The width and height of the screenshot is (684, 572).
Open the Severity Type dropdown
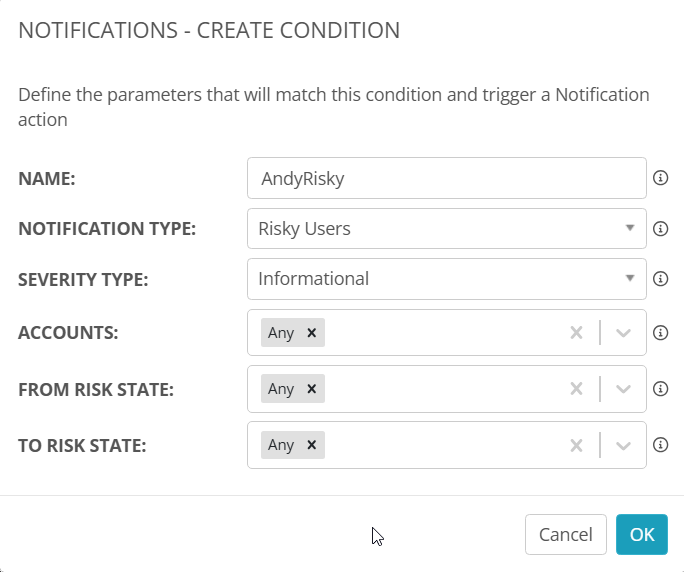coord(446,279)
